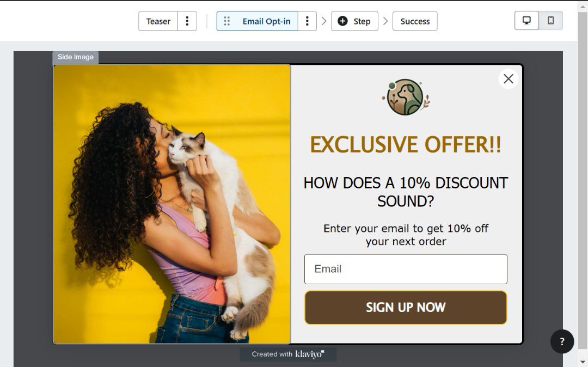This screenshot has width=588, height=367.
Task: Click the SIGN UP NOW button
Action: [x=406, y=308]
